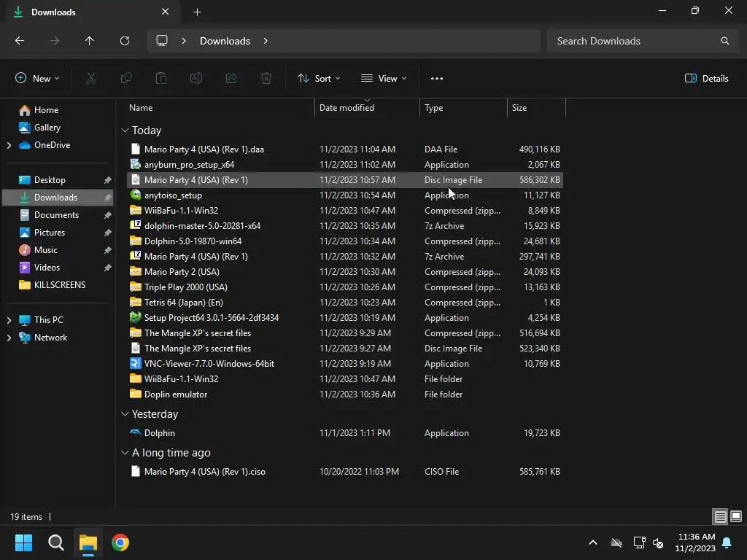Go back with the left arrow
Viewport: 747px width, 560px height.
[20, 41]
